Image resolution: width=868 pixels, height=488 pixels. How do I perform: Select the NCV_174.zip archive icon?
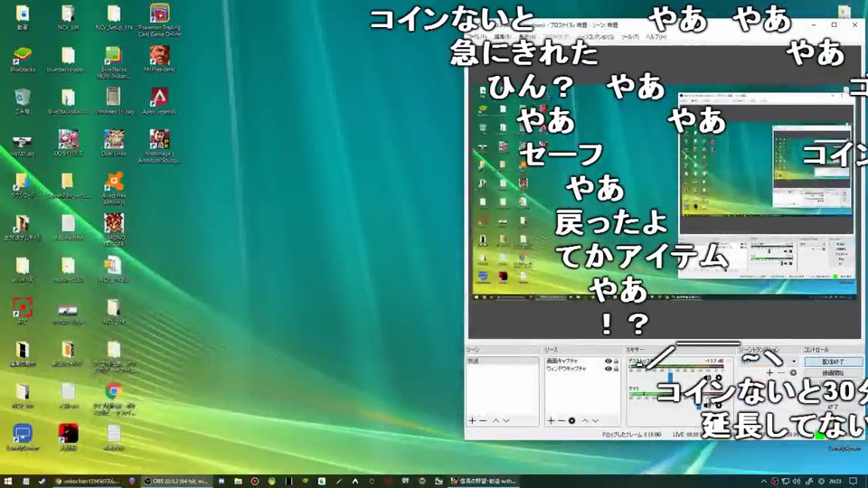(114, 269)
